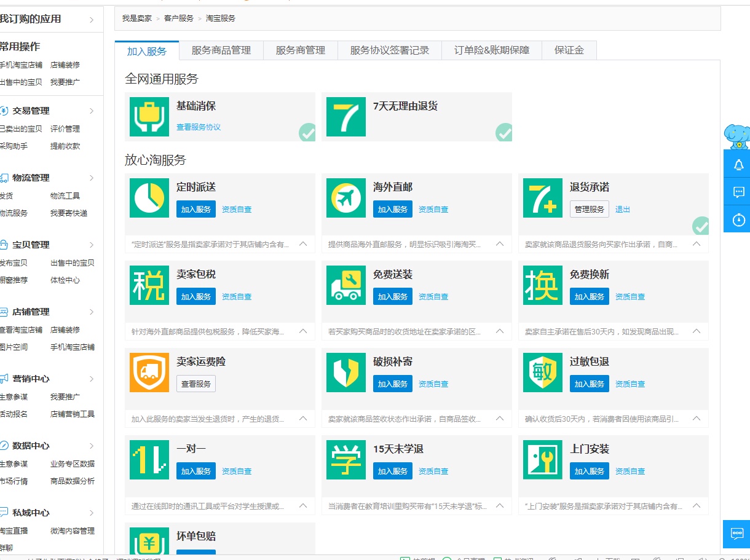Collapse the 过敏包退 description chevron
This screenshot has width=750, height=560.
(x=696, y=419)
